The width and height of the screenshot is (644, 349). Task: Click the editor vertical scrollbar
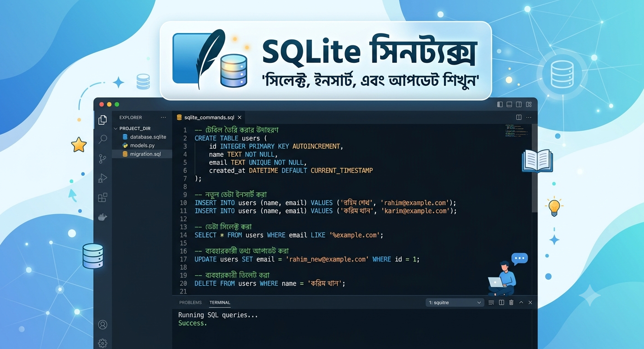(x=534, y=168)
